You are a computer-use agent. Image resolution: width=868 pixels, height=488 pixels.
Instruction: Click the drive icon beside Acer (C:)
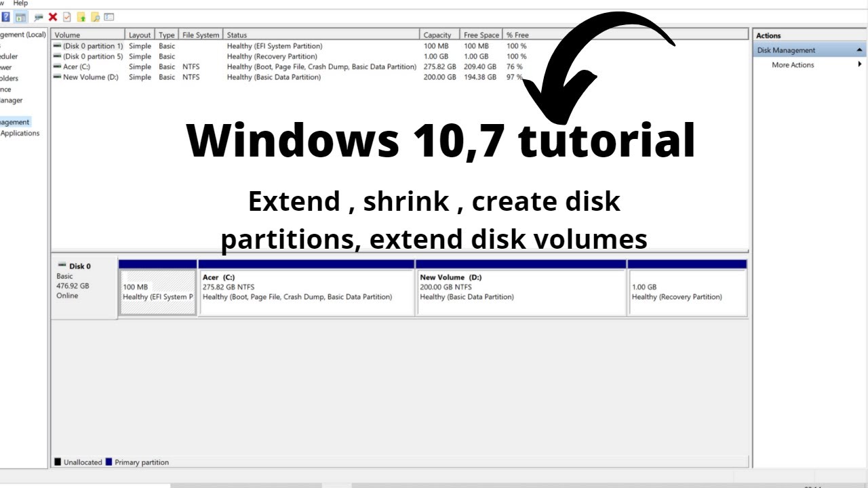57,66
